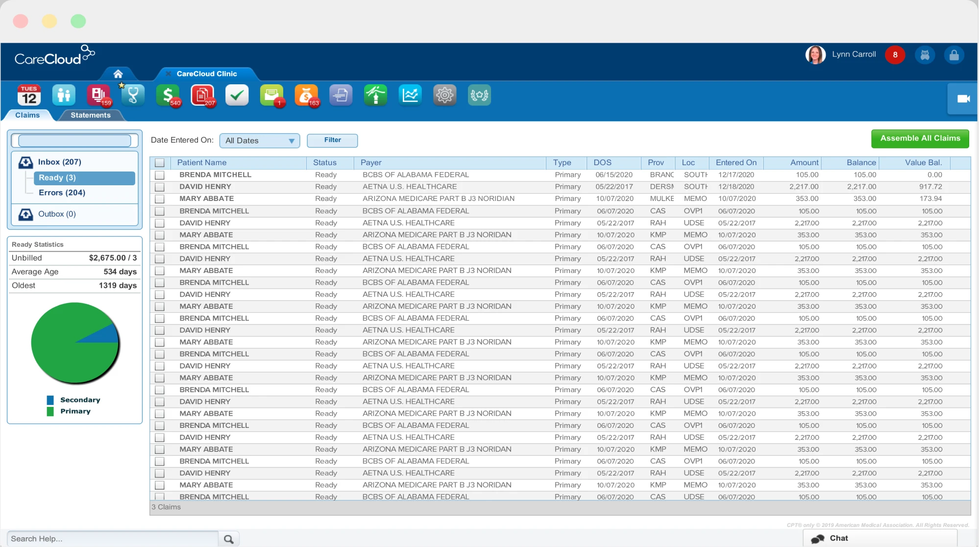Expand the Inbox (207) tree item

tap(59, 162)
